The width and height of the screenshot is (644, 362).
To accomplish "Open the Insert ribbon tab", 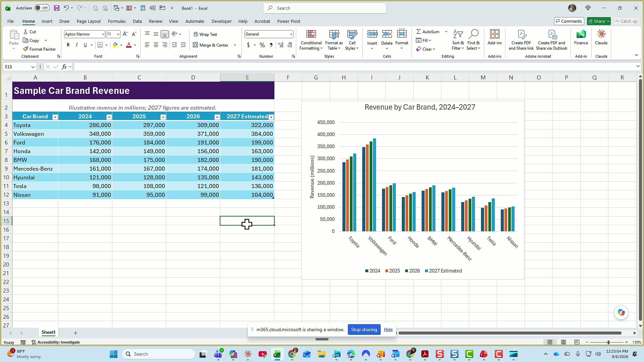I will pos(47,21).
